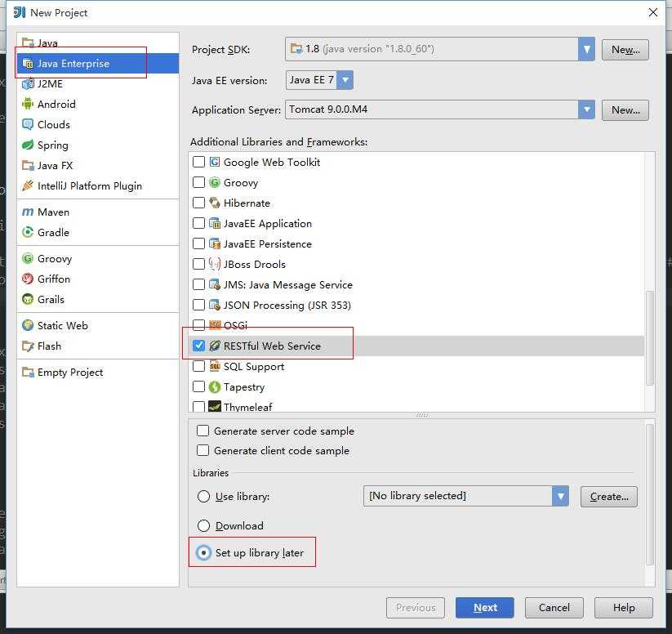Click the Spring leaf icon
Screen dimensions: 672x634
pyautogui.click(x=28, y=145)
